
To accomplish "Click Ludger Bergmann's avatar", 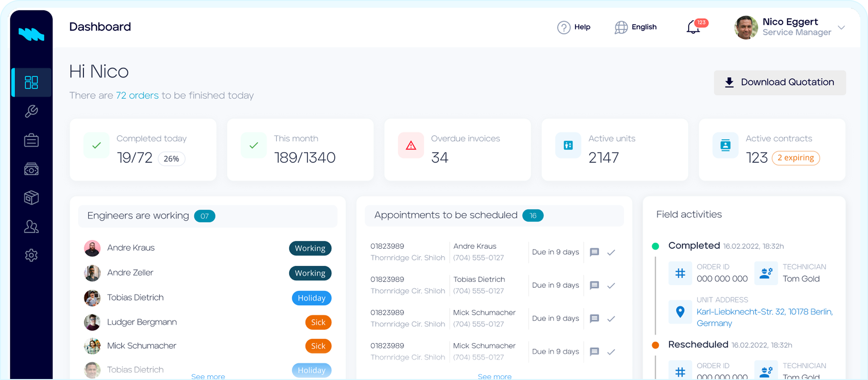I will coord(92,322).
